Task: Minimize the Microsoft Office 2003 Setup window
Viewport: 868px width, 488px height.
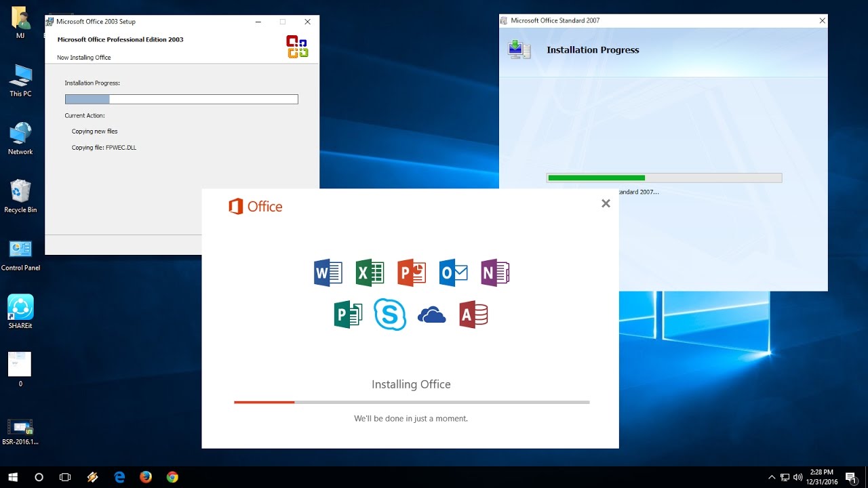Action: pyautogui.click(x=258, y=22)
